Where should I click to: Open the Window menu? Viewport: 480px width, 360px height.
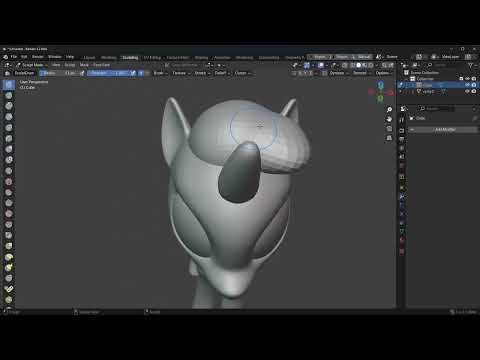tap(54, 57)
